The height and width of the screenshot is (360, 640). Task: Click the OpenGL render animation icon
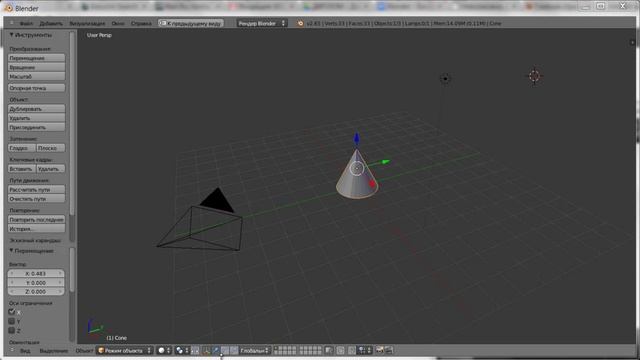click(x=389, y=351)
